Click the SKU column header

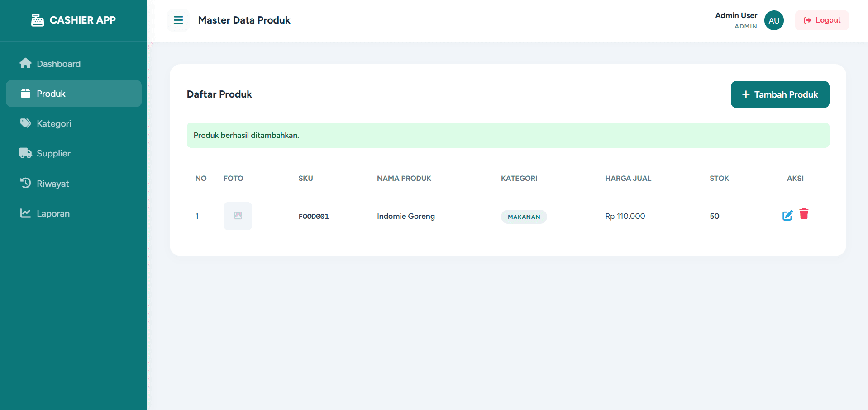305,178
